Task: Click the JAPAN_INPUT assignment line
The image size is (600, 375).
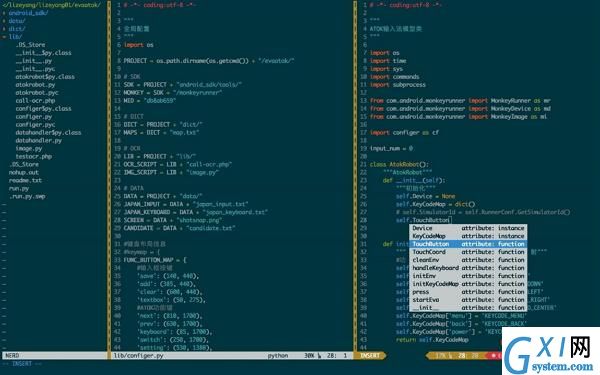Action: click(x=186, y=204)
